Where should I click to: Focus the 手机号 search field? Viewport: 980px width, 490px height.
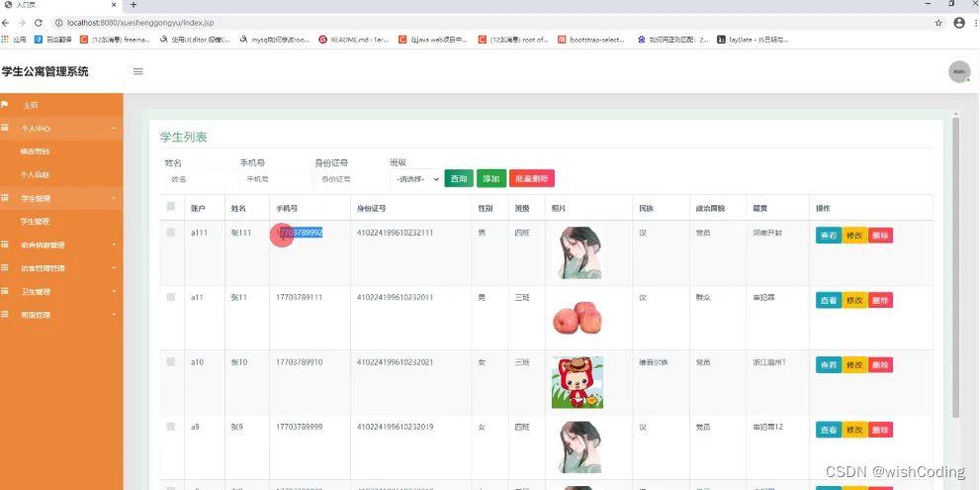pos(274,179)
